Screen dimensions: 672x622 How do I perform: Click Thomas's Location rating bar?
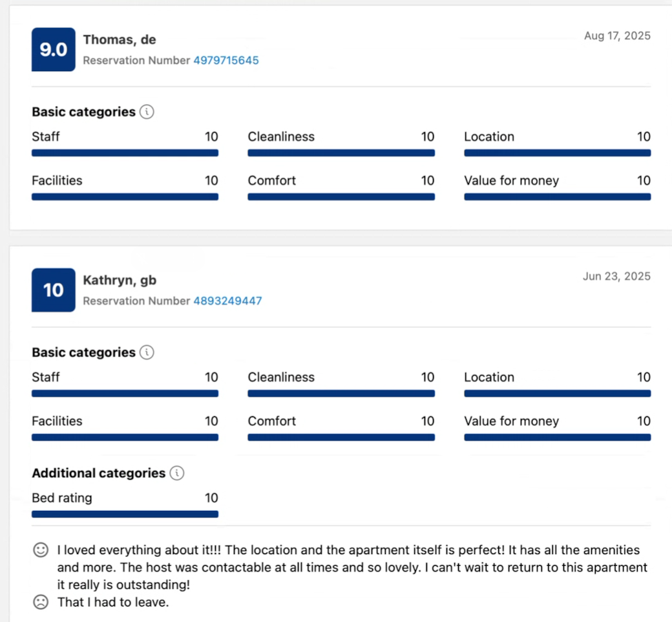point(557,153)
